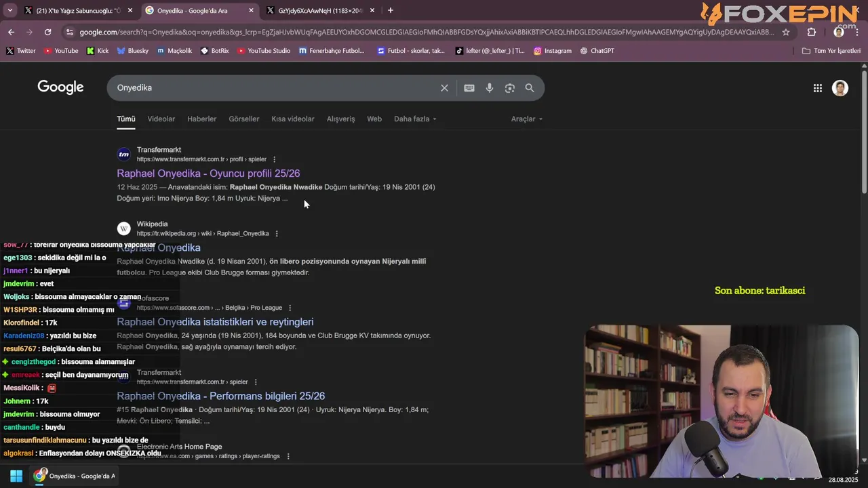Open the YouTube Studio bookmark
Viewport: 868px width, 488px height.
(264, 51)
